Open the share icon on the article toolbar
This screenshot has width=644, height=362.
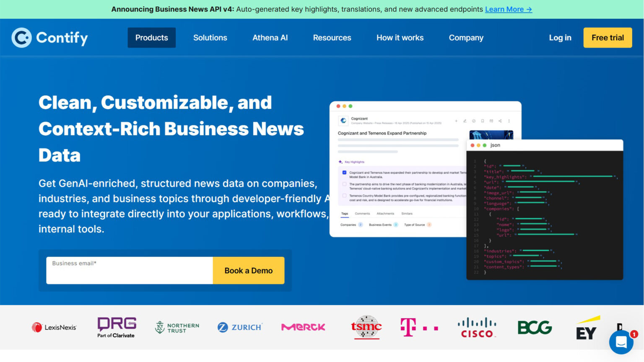(x=500, y=121)
